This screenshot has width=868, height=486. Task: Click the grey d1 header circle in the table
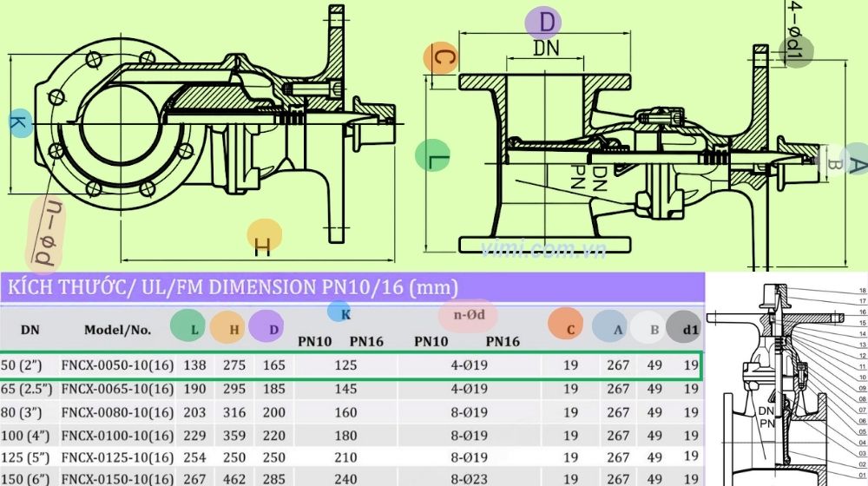coord(684,326)
